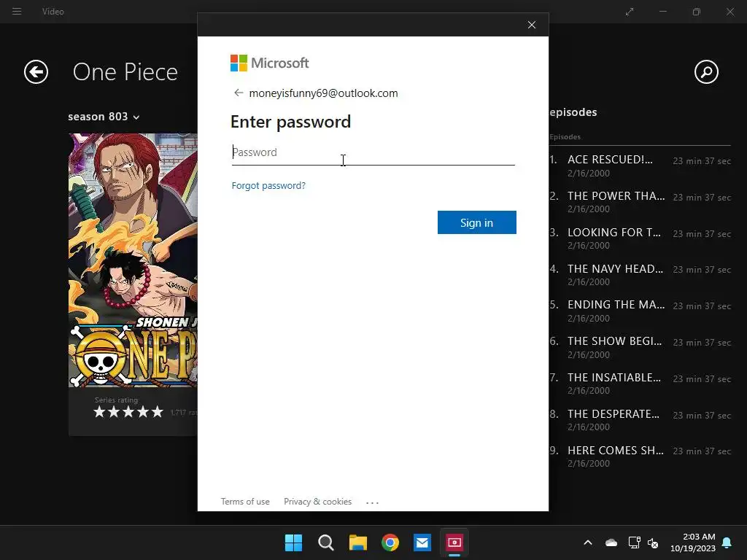This screenshot has width=747, height=560.
Task: Close the Microsoft sign-in dialog
Action: click(x=532, y=25)
